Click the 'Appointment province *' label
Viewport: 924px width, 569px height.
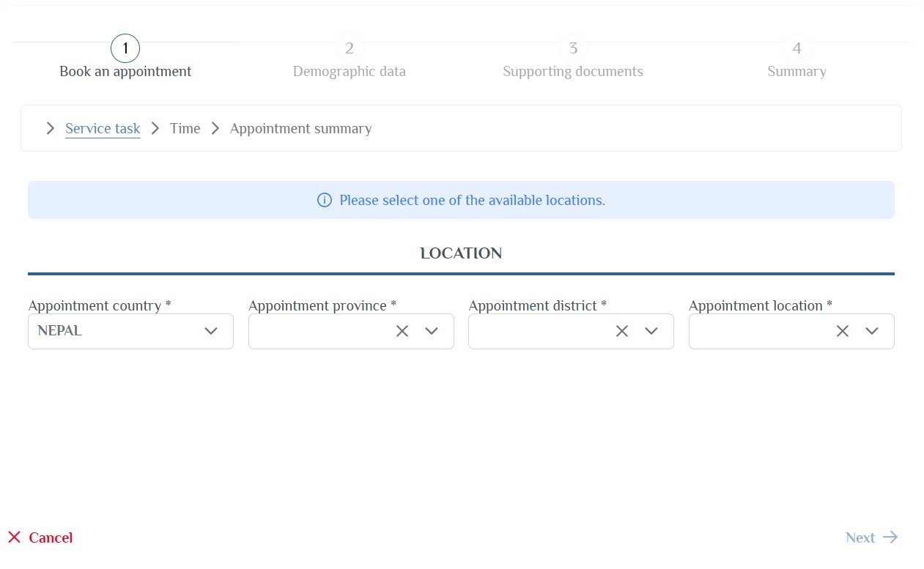point(322,305)
